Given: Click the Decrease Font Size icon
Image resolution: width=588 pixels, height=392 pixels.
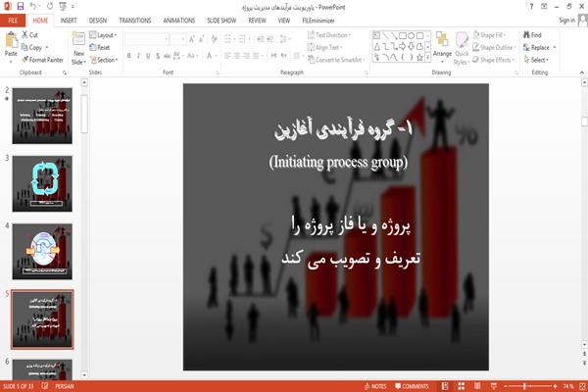Looking at the screenshot, I should pyautogui.click(x=201, y=39).
